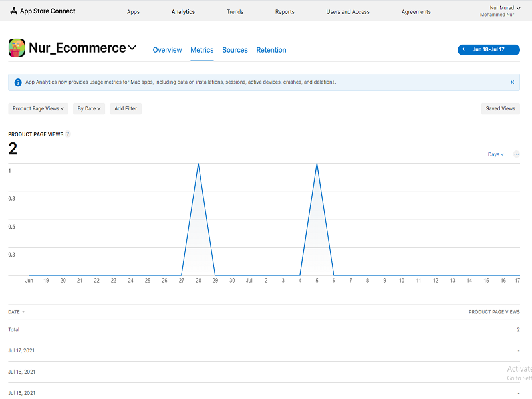Click the blue info icon in banner
The height and width of the screenshot is (399, 532).
pos(18,82)
